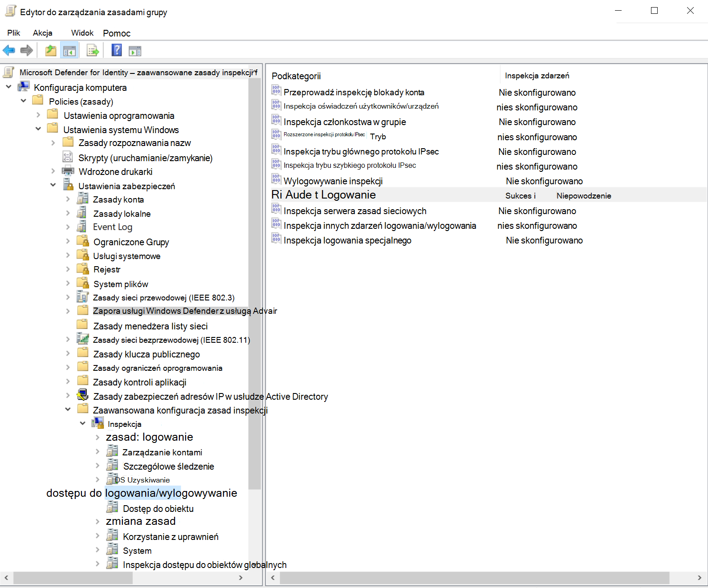This screenshot has height=588, width=708.
Task: Click the details pane horizontal scrollbar right arrow
Action: pyautogui.click(x=700, y=578)
